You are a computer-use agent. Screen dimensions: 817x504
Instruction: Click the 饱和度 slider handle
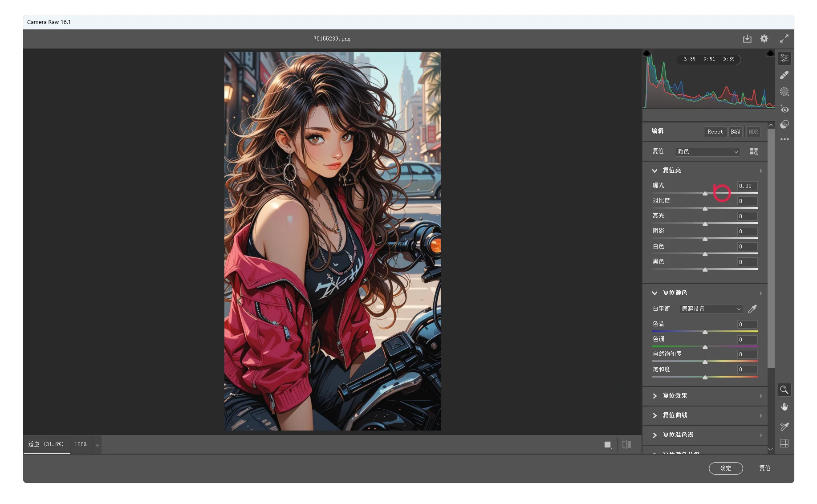(705, 377)
